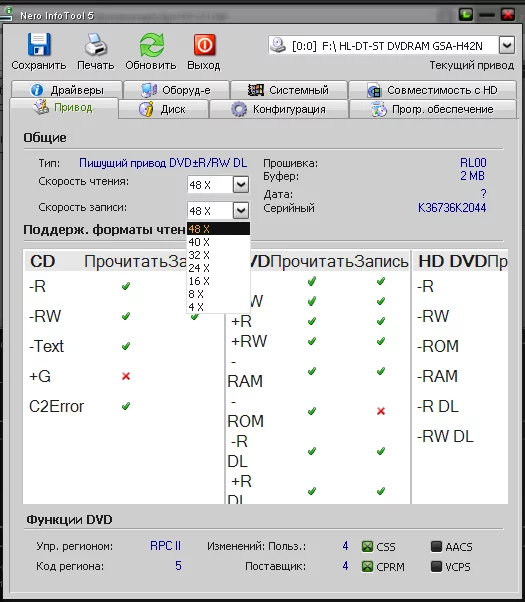The height and width of the screenshot is (602, 525).
Task: Click the gear icon on Конфигурация tab
Action: (x=239, y=109)
